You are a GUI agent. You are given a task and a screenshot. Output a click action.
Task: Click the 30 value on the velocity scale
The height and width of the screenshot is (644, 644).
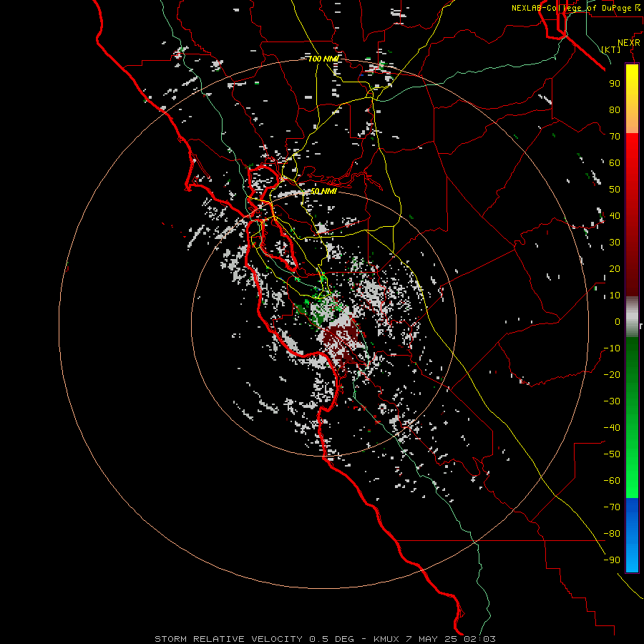click(615, 243)
